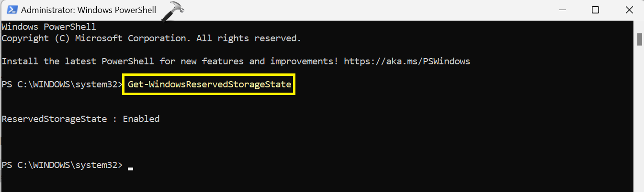Click the PowerShell icon in title bar
The width and height of the screenshot is (644, 192).
point(11,10)
